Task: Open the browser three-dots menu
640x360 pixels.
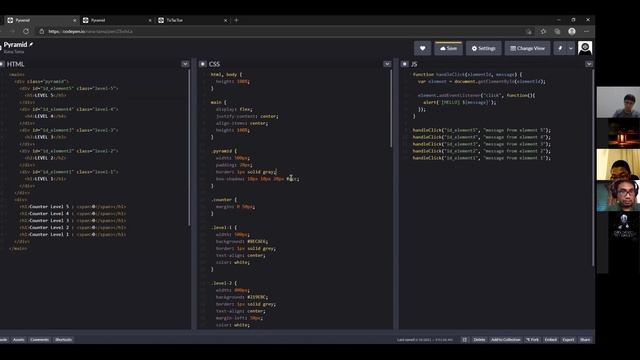Action: [587, 31]
